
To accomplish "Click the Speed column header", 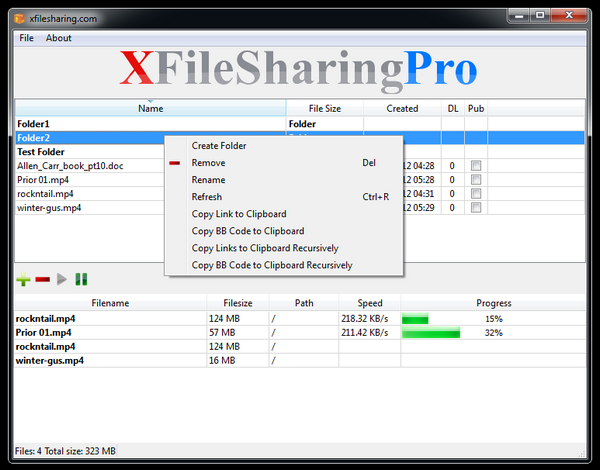I will coord(370,303).
